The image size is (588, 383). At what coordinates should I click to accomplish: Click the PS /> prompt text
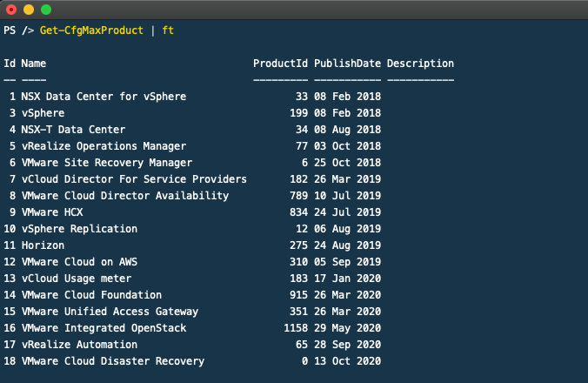click(x=19, y=30)
